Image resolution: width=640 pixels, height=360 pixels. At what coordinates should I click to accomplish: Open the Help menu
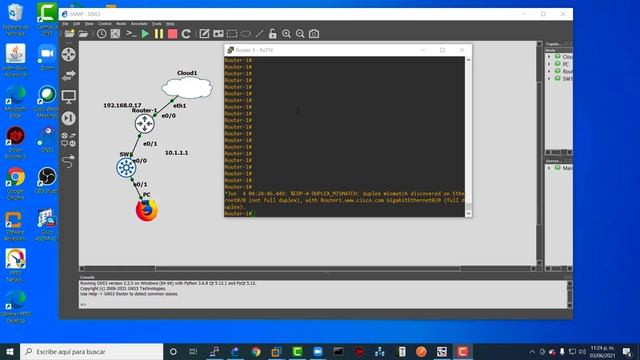(x=170, y=24)
